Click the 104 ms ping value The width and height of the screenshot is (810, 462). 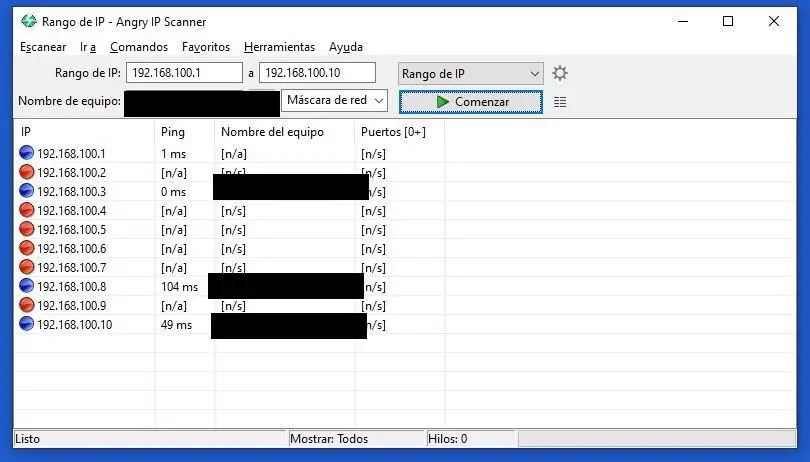pyautogui.click(x=179, y=287)
